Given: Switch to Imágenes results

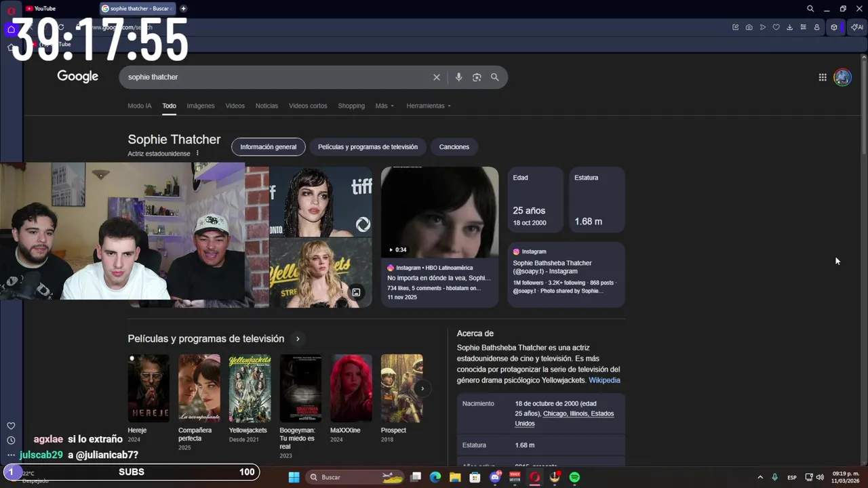Looking at the screenshot, I should (x=201, y=106).
